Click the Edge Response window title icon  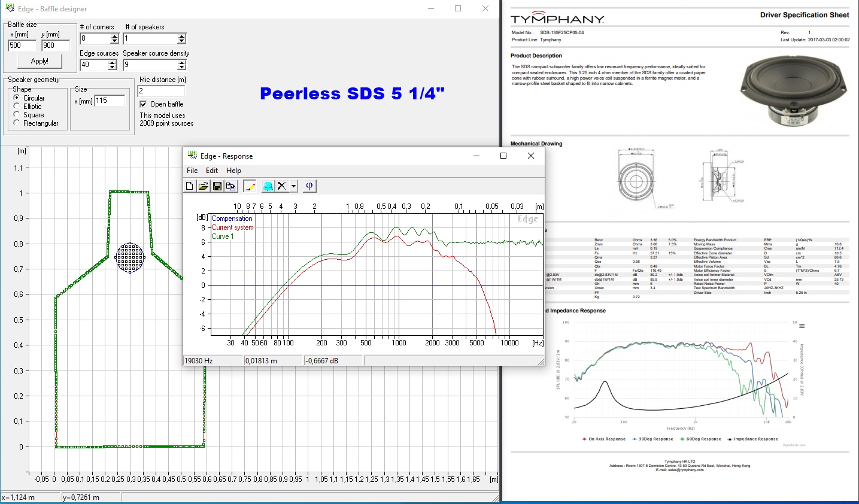(x=192, y=156)
